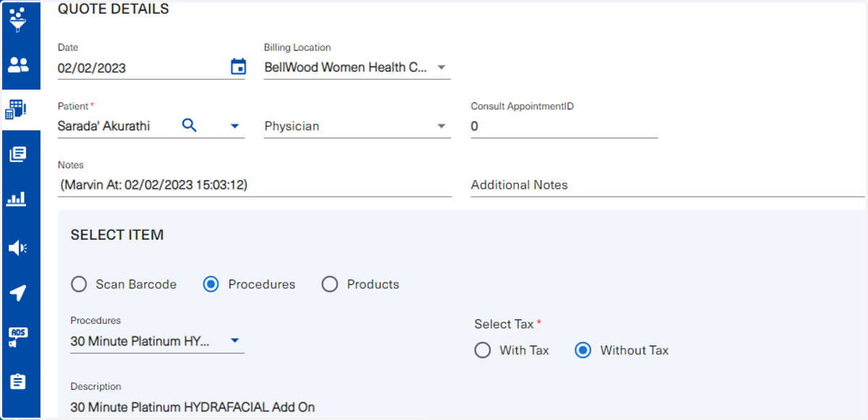Image resolution: width=868 pixels, height=420 pixels.
Task: Open the leads funnel sidebar icon
Action: [x=18, y=20]
